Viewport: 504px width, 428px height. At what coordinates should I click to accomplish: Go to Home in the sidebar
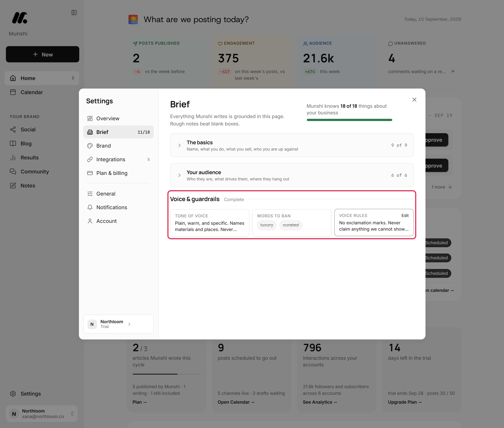[x=42, y=78]
